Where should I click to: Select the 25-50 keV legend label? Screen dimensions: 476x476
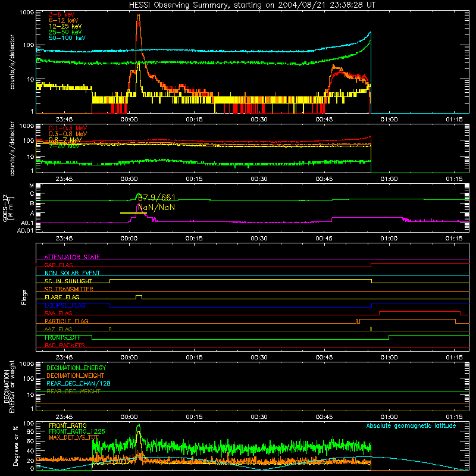(65, 32)
